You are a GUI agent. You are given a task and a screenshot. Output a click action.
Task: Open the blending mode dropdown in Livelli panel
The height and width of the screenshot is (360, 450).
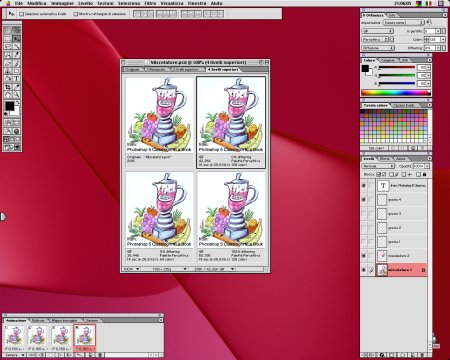[378, 166]
